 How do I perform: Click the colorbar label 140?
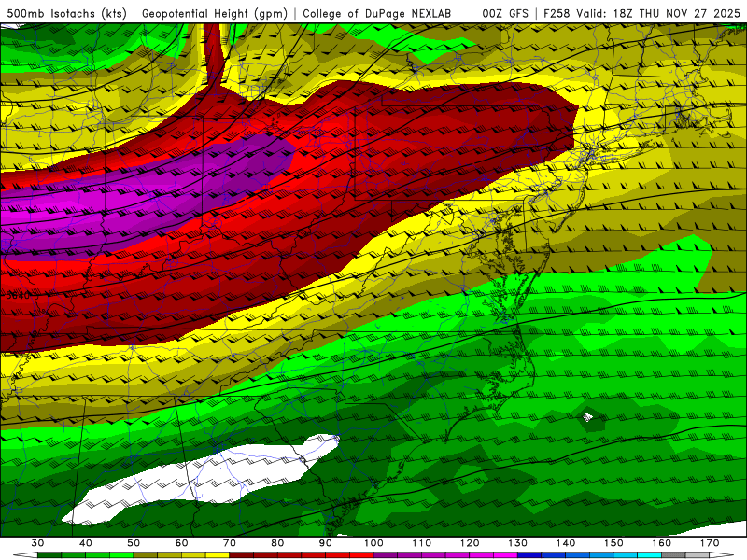coord(566,543)
